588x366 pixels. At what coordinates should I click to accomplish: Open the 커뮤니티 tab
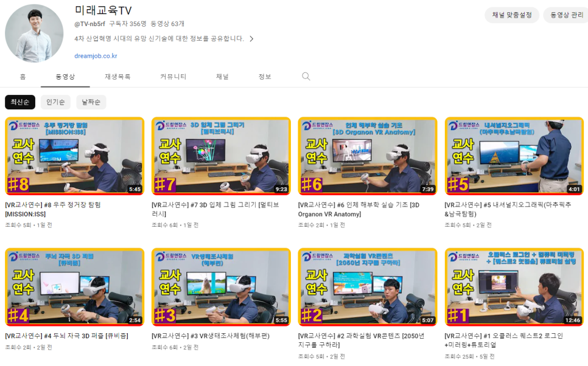click(x=173, y=77)
